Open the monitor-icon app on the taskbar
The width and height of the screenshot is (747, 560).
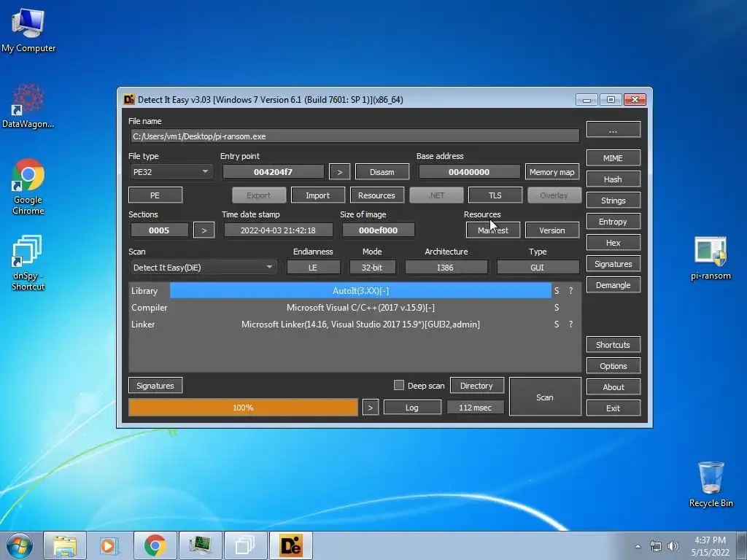point(200,545)
